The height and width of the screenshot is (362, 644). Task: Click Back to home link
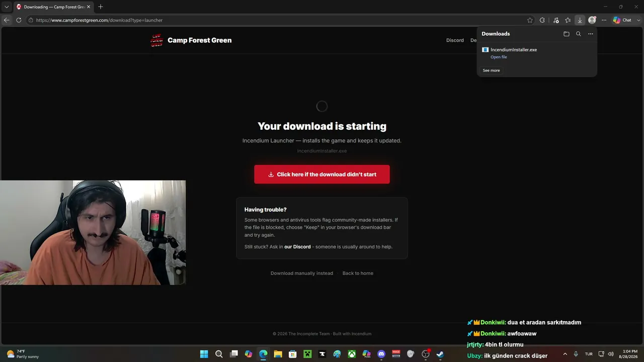358,274
